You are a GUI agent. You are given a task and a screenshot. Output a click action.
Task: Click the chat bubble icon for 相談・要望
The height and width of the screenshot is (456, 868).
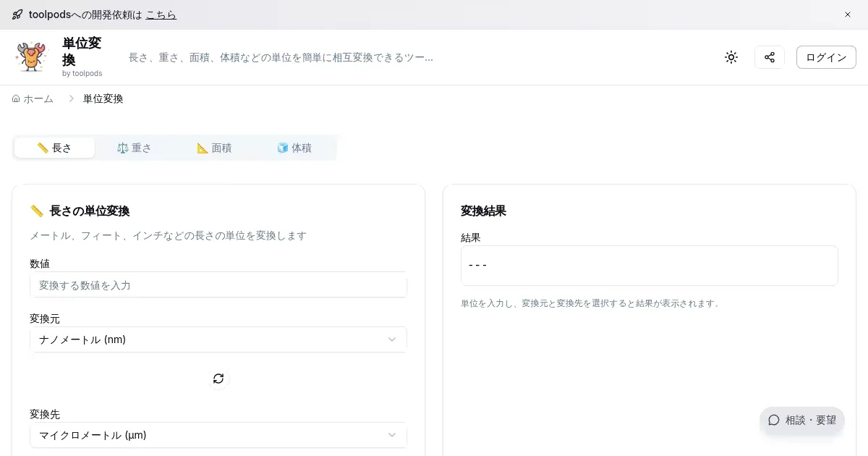773,420
